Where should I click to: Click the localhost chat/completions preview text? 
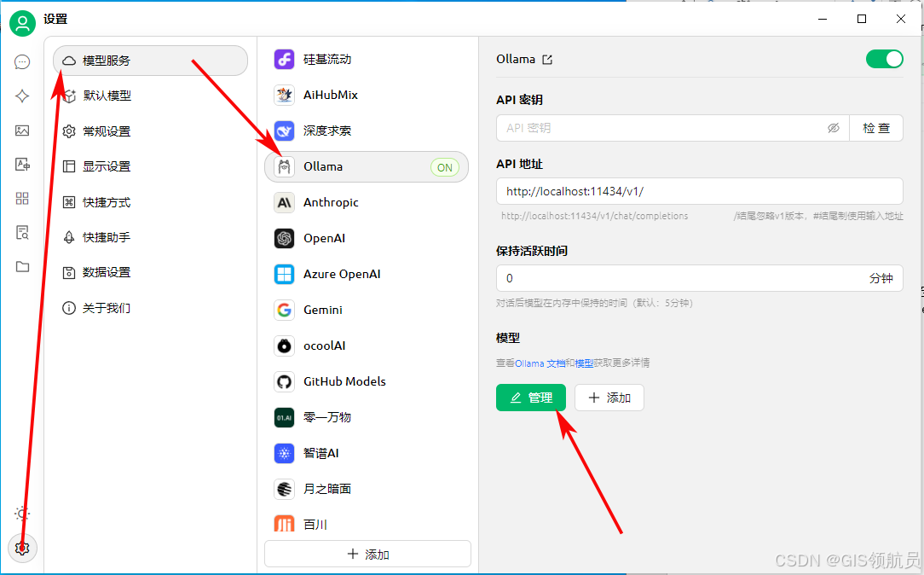(x=595, y=216)
